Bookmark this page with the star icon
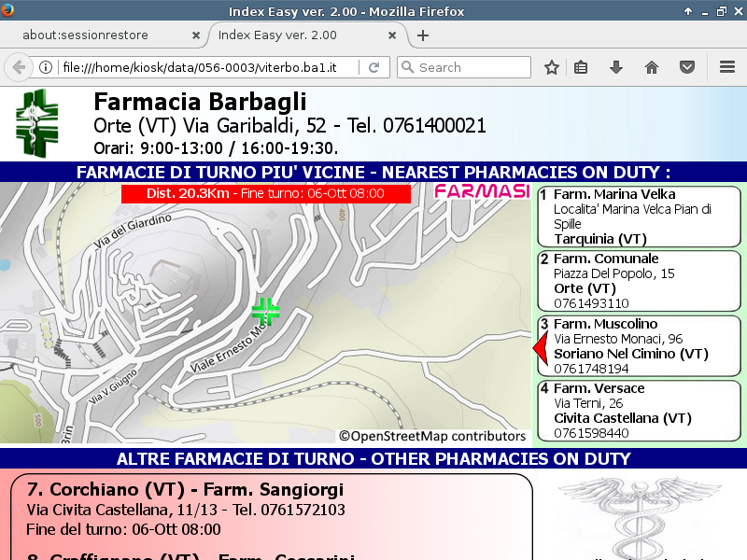Image resolution: width=747 pixels, height=560 pixels. 552,67
